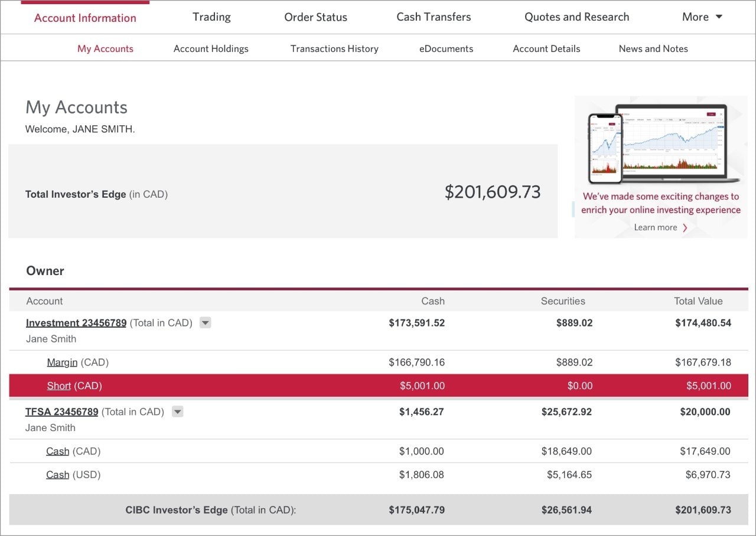Open the Cash (CAD) account link

(58, 452)
